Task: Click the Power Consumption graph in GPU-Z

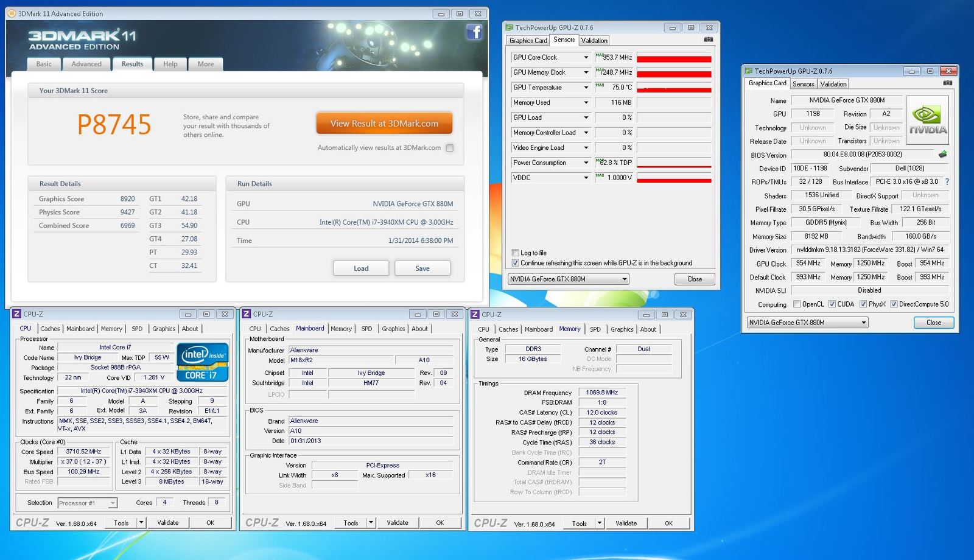Action: tap(674, 163)
